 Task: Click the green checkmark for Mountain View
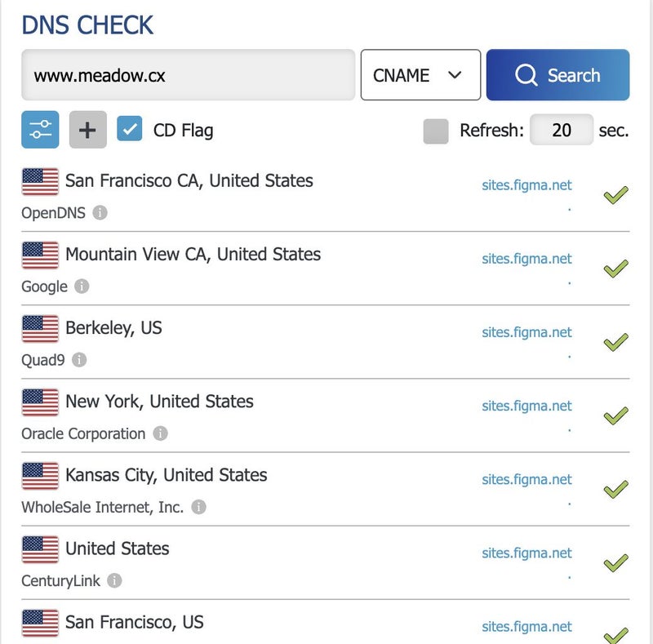coord(615,269)
